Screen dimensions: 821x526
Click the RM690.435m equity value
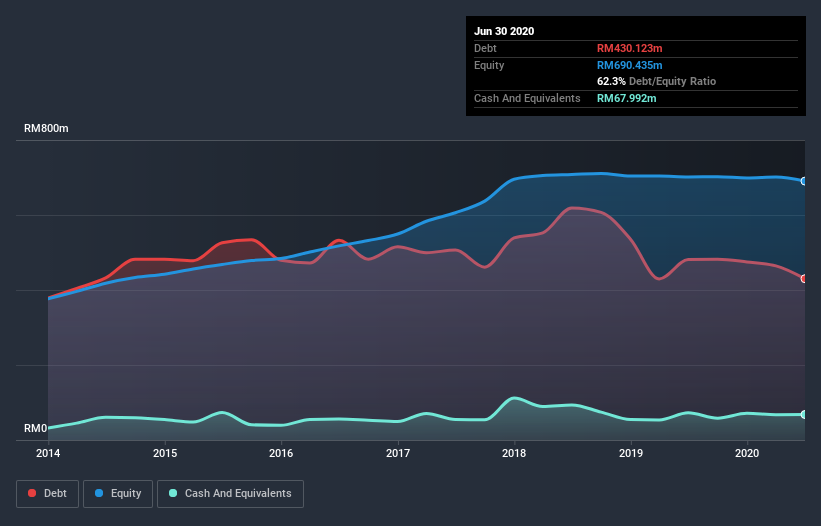click(629, 65)
